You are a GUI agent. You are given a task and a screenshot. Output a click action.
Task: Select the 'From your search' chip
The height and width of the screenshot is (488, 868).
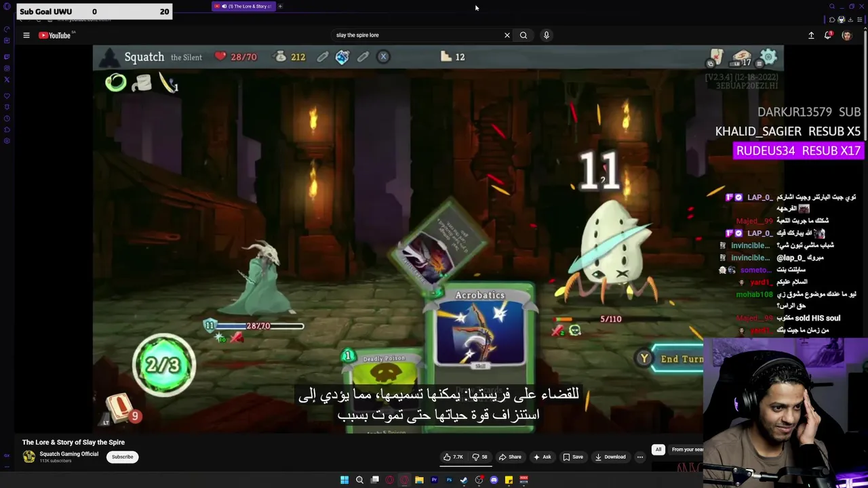point(686,449)
